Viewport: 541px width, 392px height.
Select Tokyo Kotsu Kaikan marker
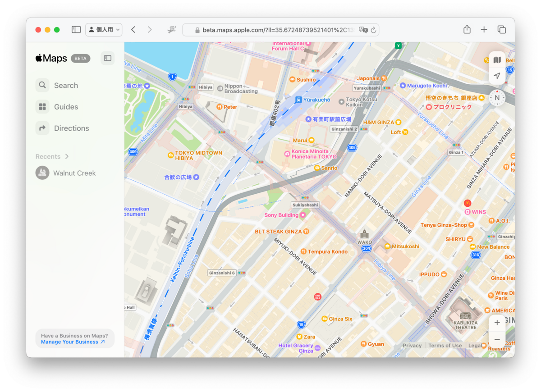click(x=341, y=102)
